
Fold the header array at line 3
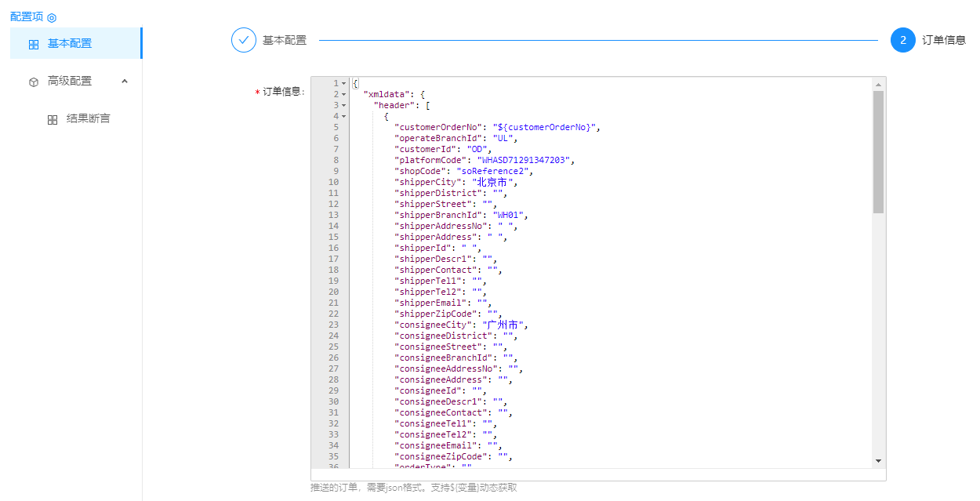343,105
